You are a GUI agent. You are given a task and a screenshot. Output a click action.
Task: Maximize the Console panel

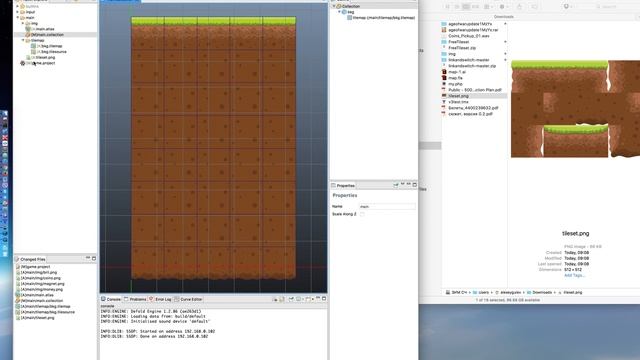pos(324,299)
